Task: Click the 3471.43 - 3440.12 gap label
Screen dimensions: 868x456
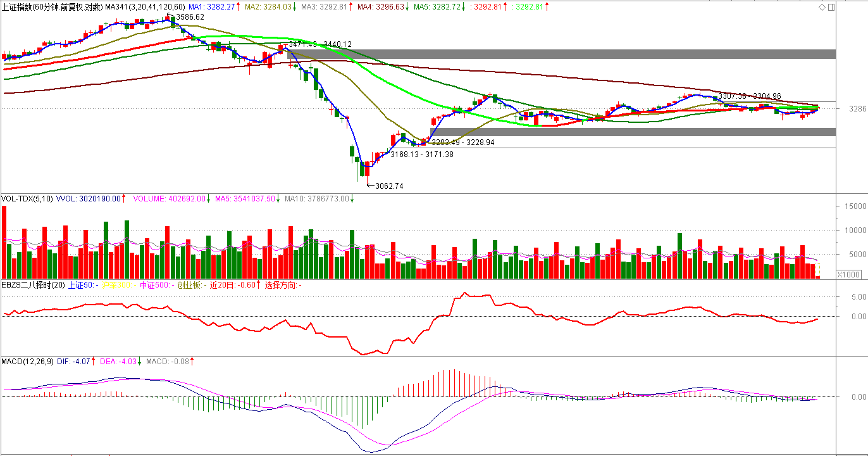Action: 320,44
